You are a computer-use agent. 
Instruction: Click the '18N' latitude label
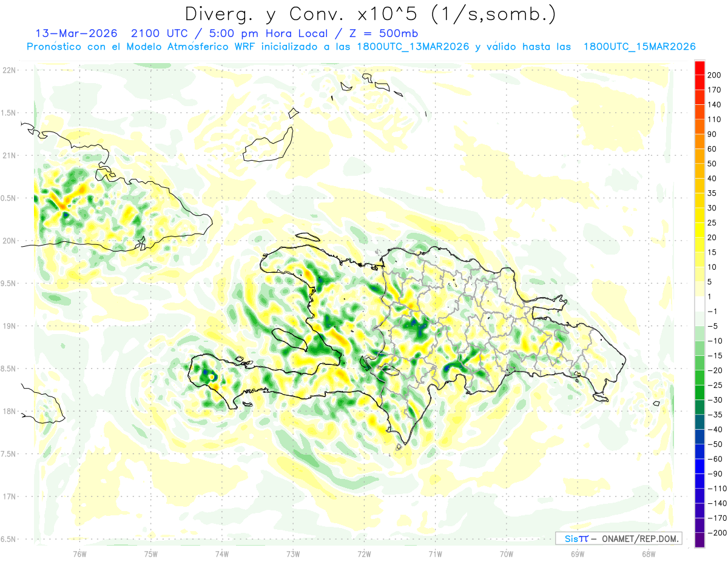click(9, 411)
